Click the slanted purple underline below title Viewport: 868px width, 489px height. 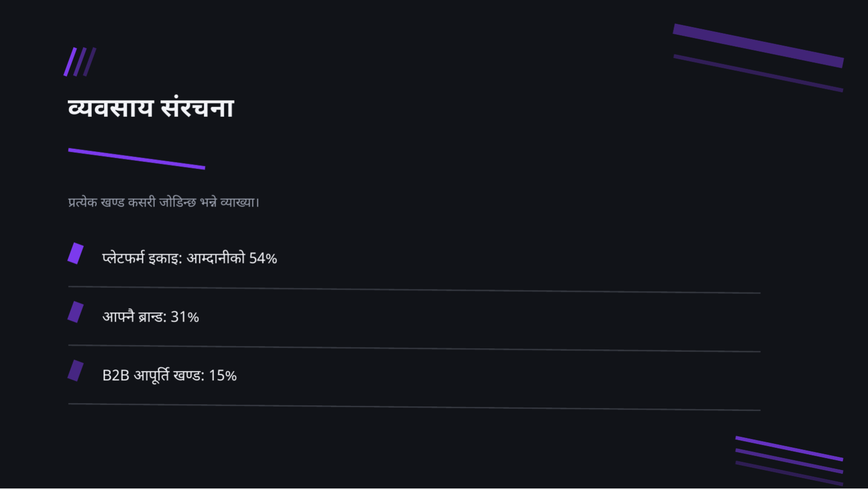coord(136,159)
